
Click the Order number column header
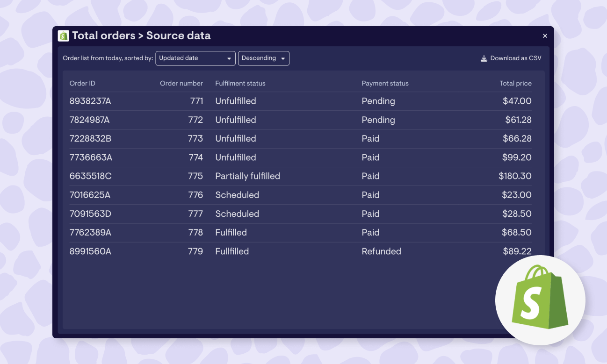[181, 83]
